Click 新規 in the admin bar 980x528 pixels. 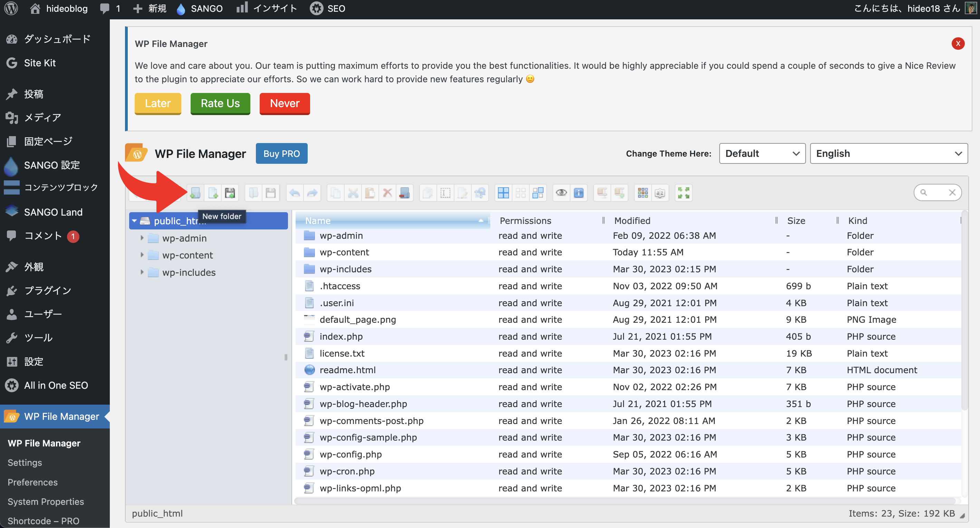150,8
